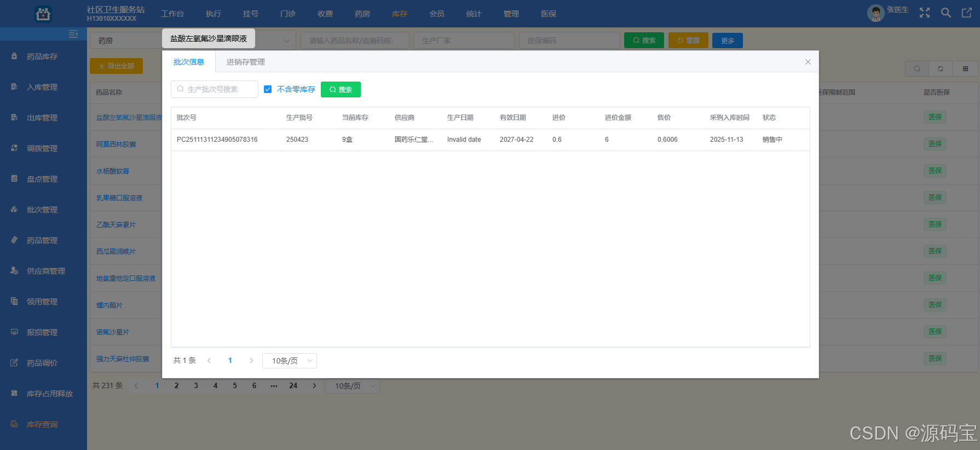Open the 库存 top menu
The width and height of the screenshot is (980, 450).
(400, 14)
